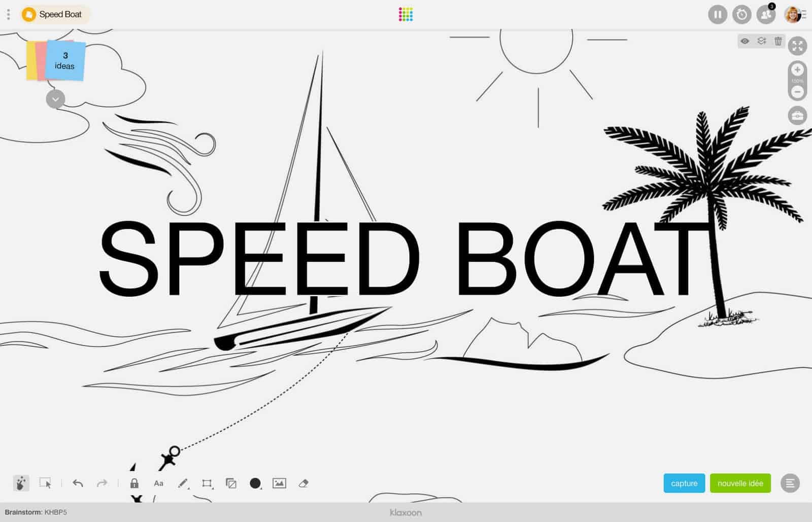
Task: Click the capture button
Action: point(684,483)
